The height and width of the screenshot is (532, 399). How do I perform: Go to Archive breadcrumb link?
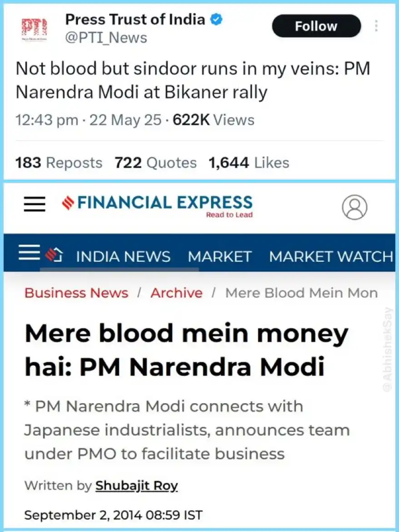177,293
